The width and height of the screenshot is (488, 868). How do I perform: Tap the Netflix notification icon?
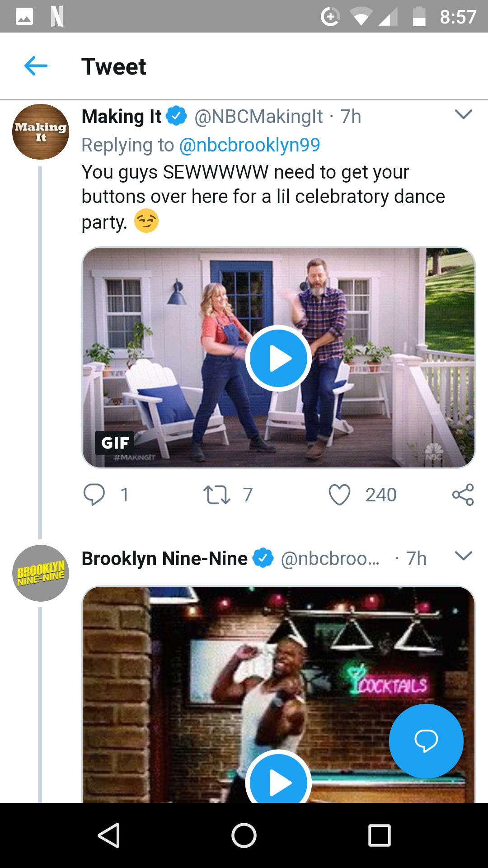pos(56,17)
